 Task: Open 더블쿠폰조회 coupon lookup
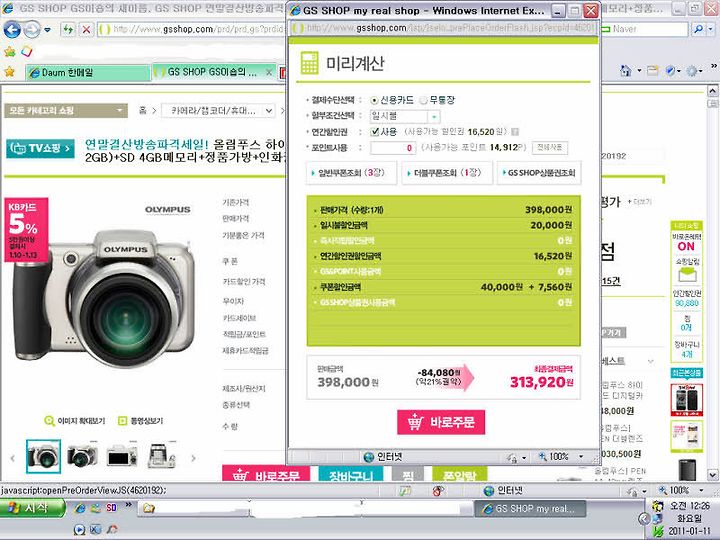(447, 173)
